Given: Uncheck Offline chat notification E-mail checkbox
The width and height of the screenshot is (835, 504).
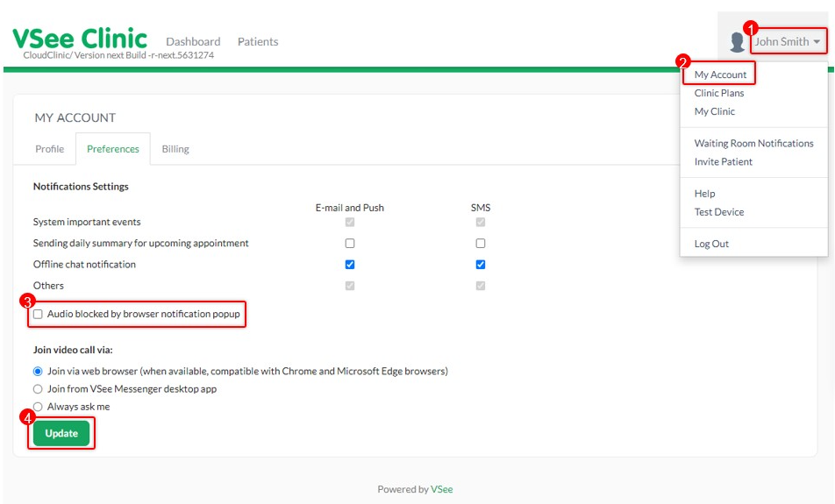Looking at the screenshot, I should (x=350, y=265).
